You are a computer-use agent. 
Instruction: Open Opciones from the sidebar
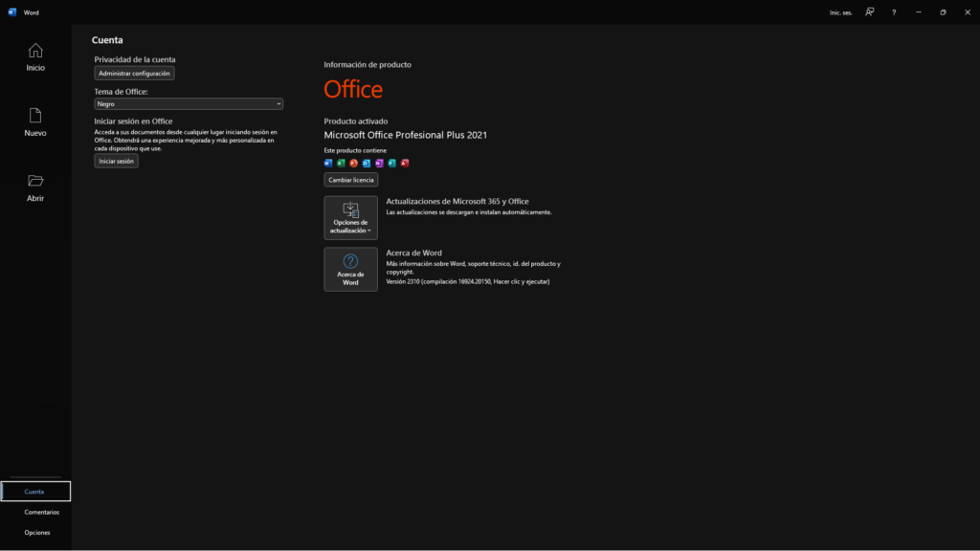pos(36,533)
